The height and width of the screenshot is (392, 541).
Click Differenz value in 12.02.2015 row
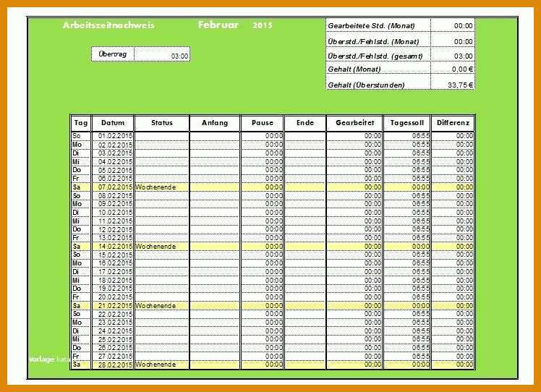tap(453, 229)
